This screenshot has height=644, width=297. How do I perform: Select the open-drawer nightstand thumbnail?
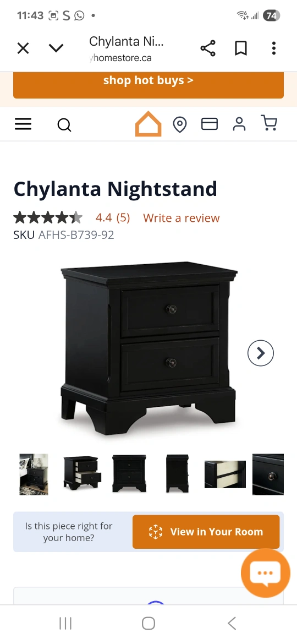(x=82, y=473)
